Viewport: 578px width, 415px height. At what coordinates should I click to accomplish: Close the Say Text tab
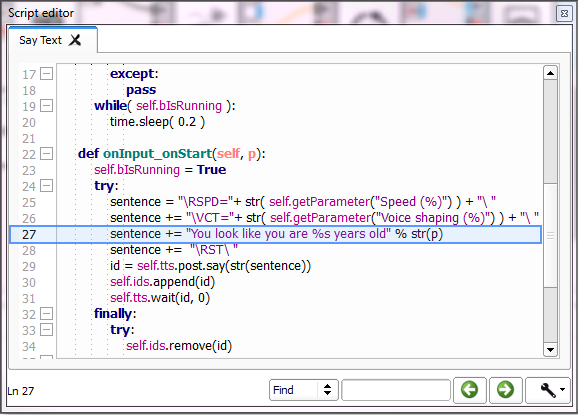[75, 40]
